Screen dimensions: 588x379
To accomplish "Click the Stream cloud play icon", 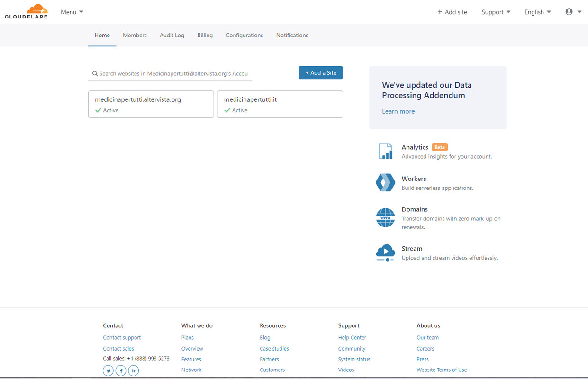I will point(385,253).
